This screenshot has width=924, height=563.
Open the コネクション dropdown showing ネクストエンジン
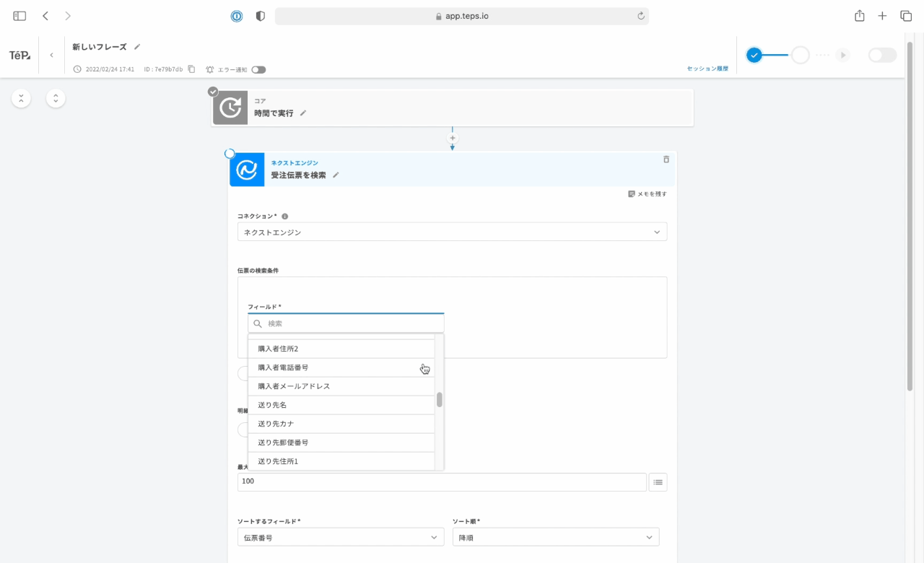pos(452,232)
